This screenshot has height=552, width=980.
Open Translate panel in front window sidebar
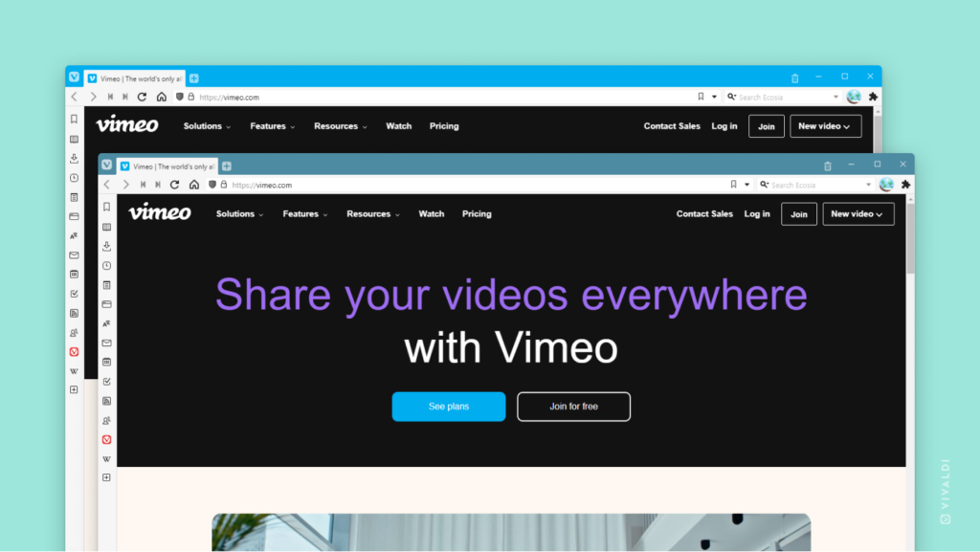click(107, 323)
